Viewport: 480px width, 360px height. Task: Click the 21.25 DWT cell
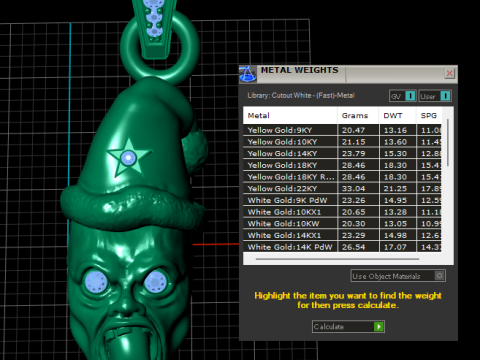[397, 188]
